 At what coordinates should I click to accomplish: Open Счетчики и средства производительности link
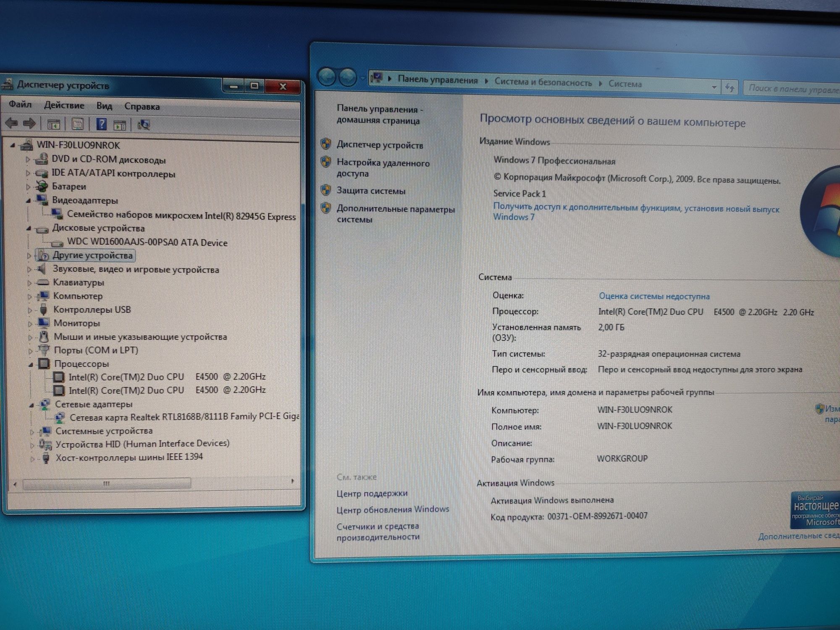click(x=378, y=532)
